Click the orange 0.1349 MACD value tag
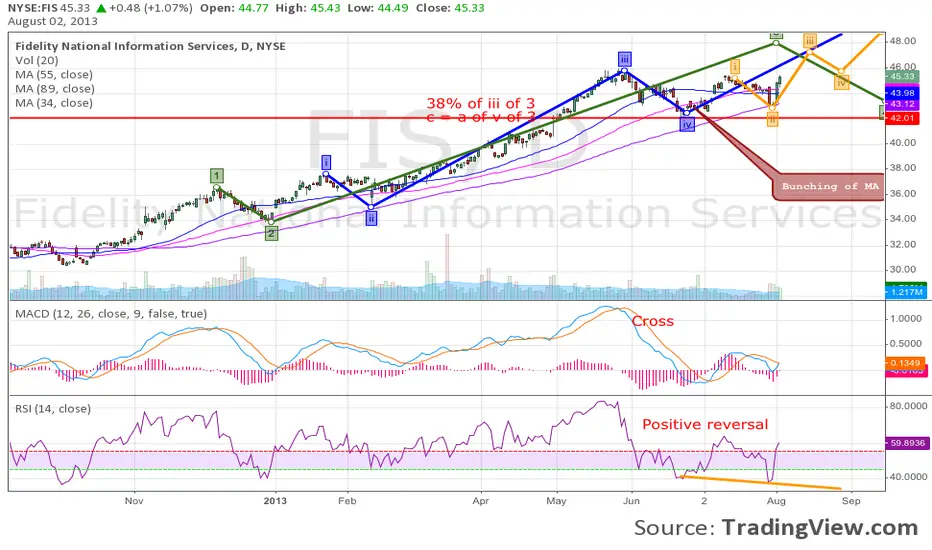The height and width of the screenshot is (550, 932). point(905,363)
